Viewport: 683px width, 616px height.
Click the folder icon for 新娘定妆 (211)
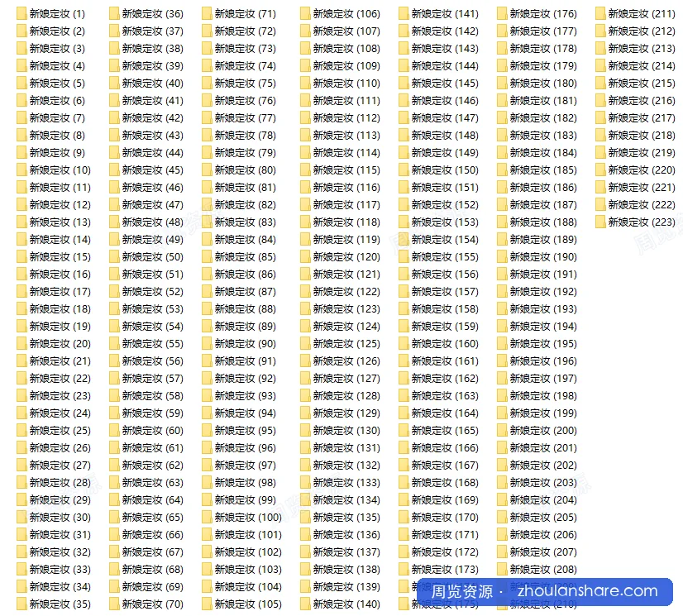600,14
